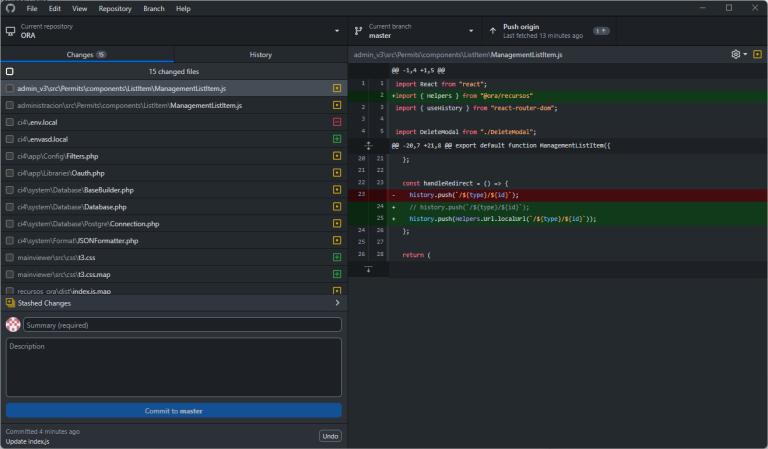This screenshot has width=768, height=449.
Task: Click the modified status icon for Filters.php
Action: 337,156
